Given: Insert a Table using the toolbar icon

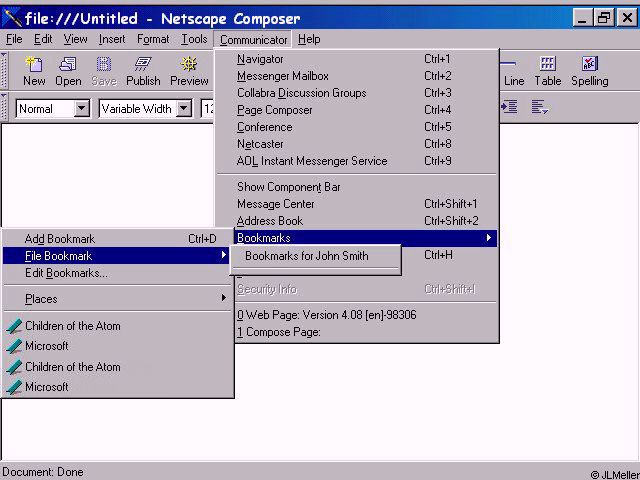Looking at the screenshot, I should click(548, 71).
